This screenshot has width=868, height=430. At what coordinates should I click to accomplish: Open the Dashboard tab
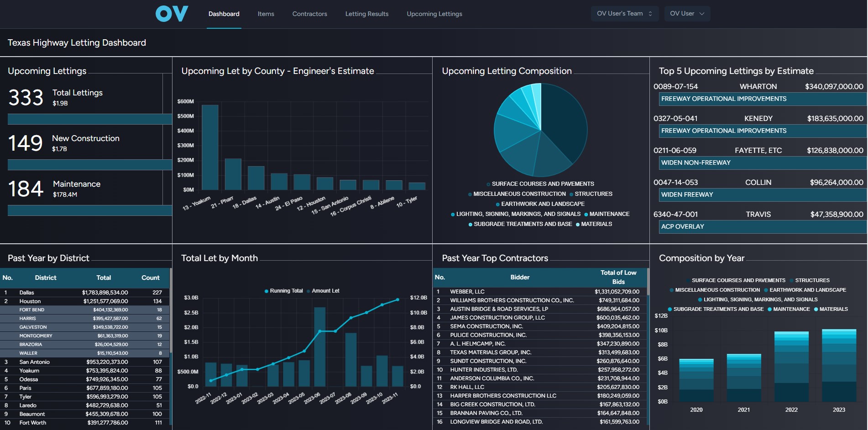click(x=224, y=14)
